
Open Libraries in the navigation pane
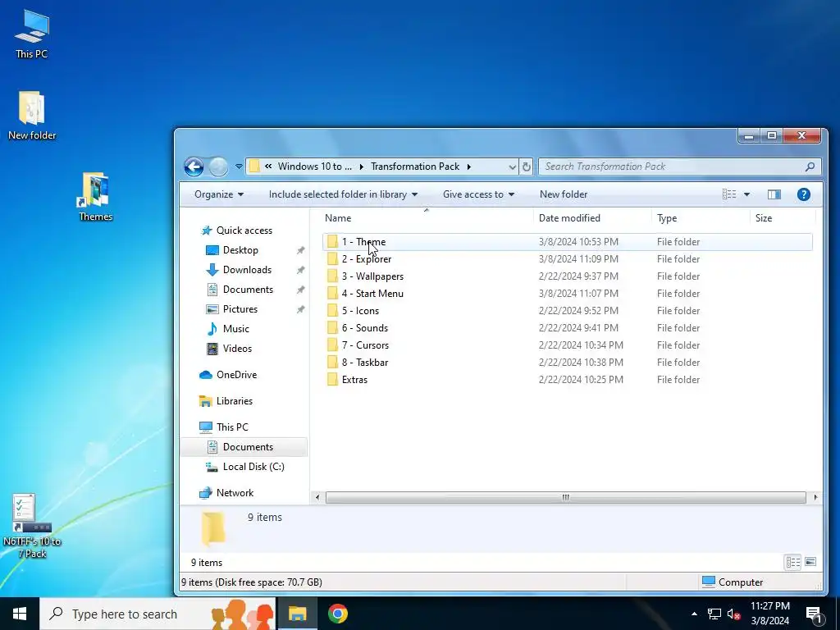click(x=226, y=400)
